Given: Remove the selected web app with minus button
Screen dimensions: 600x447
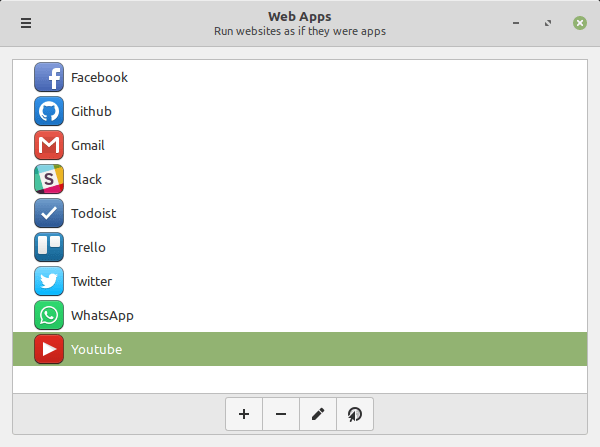Looking at the screenshot, I should pyautogui.click(x=281, y=414).
